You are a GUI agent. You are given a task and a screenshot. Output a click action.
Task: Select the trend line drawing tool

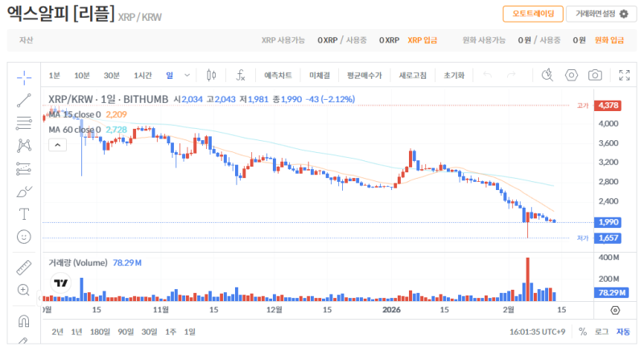tap(24, 100)
